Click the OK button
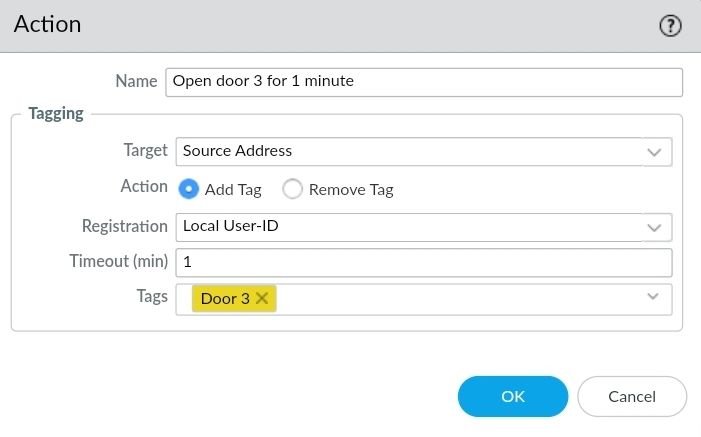Image resolution: width=701 pixels, height=437 pixels. (x=513, y=396)
